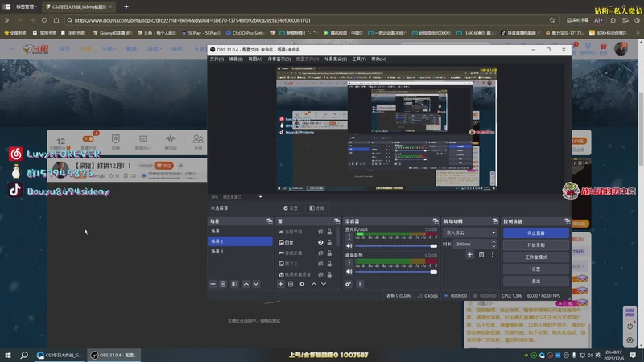Open Windows taskbar search

pyautogui.click(x=24, y=355)
